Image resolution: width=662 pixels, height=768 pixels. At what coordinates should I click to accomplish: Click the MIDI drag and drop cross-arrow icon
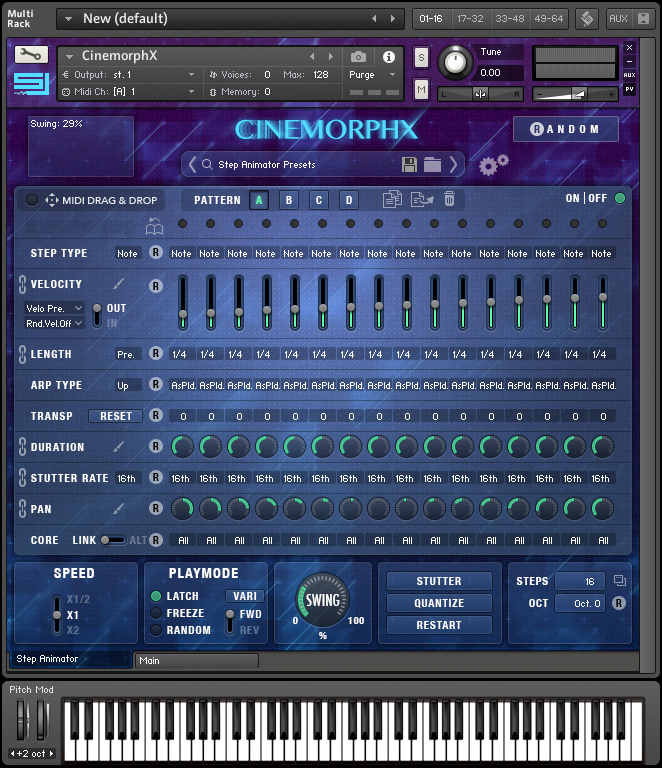point(51,200)
